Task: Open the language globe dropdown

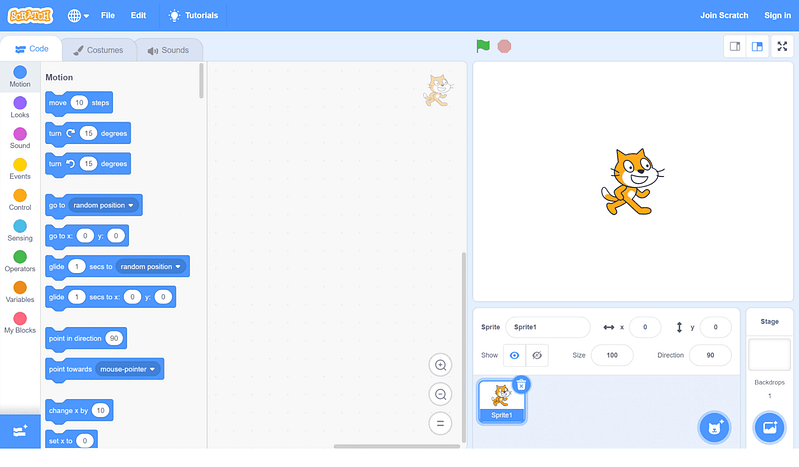Action: click(78, 15)
